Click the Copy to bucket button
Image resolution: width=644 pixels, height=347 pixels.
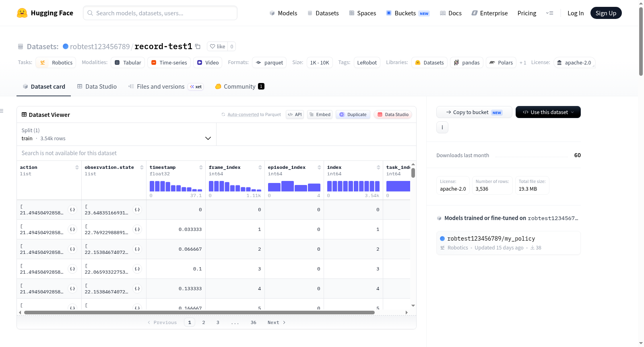coord(474,112)
